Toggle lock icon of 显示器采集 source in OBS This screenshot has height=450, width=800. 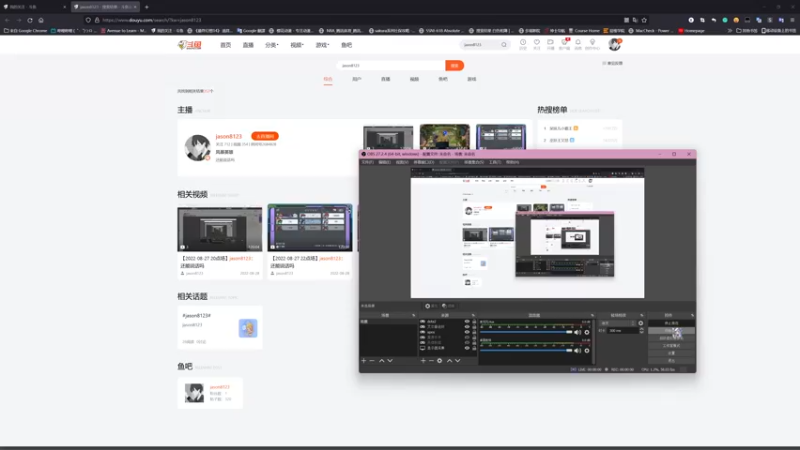click(x=474, y=348)
